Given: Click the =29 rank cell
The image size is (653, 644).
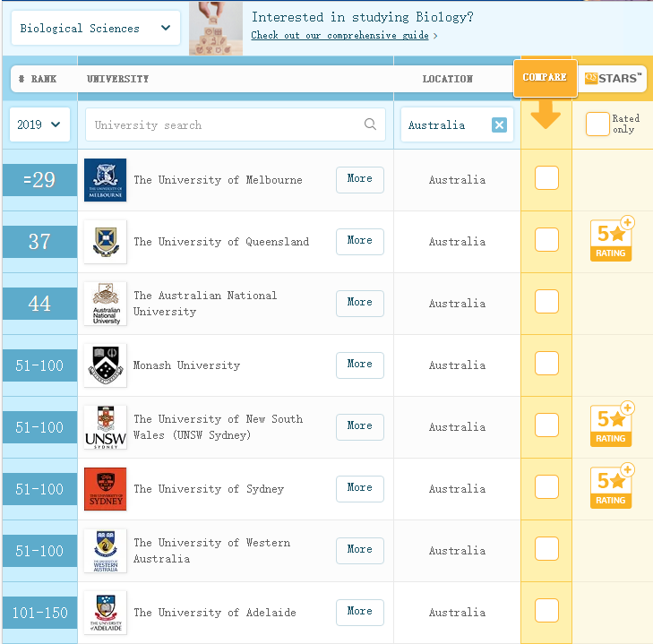Looking at the screenshot, I should pyautogui.click(x=39, y=180).
